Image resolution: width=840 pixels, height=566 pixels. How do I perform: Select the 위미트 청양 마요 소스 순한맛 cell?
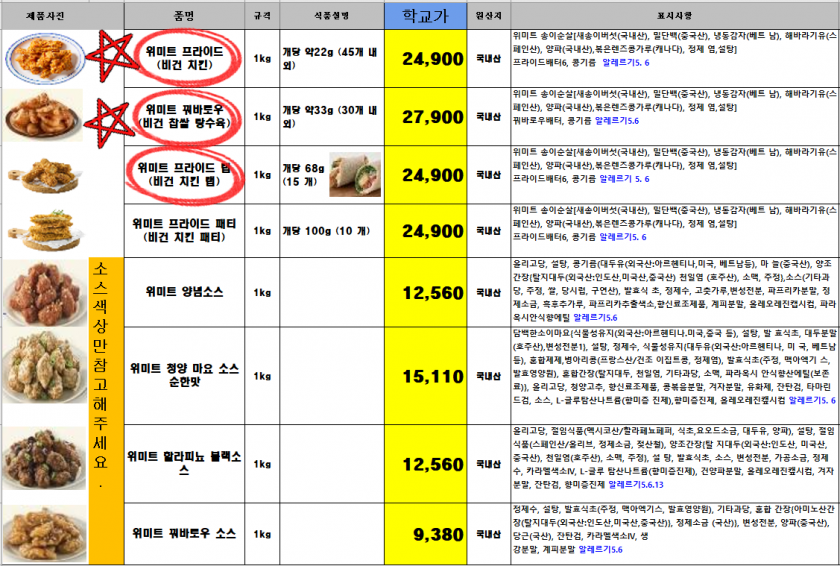coord(184,376)
